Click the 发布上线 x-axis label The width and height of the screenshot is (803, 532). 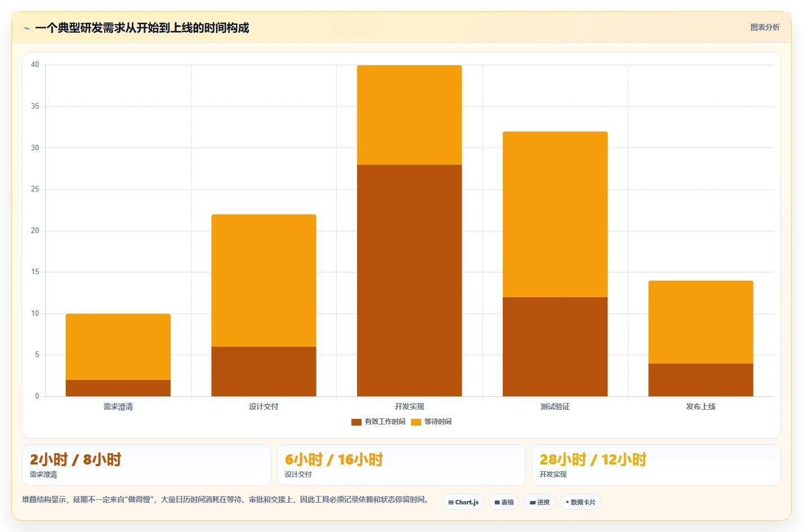pyautogui.click(x=701, y=406)
